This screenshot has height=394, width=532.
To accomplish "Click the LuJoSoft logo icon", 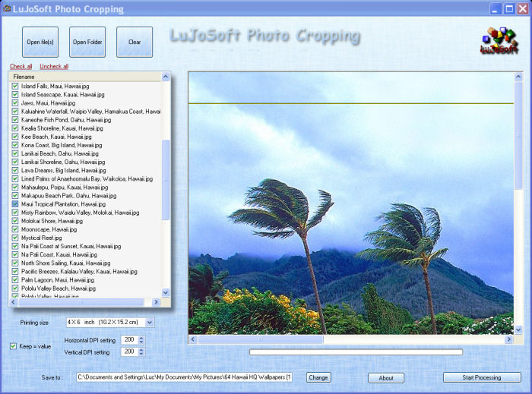I will (x=499, y=41).
